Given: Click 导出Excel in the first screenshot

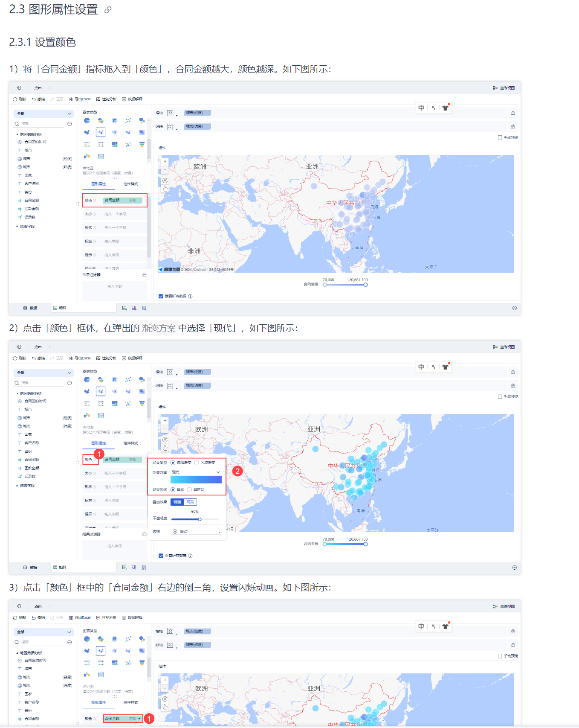Looking at the screenshot, I should click(80, 99).
